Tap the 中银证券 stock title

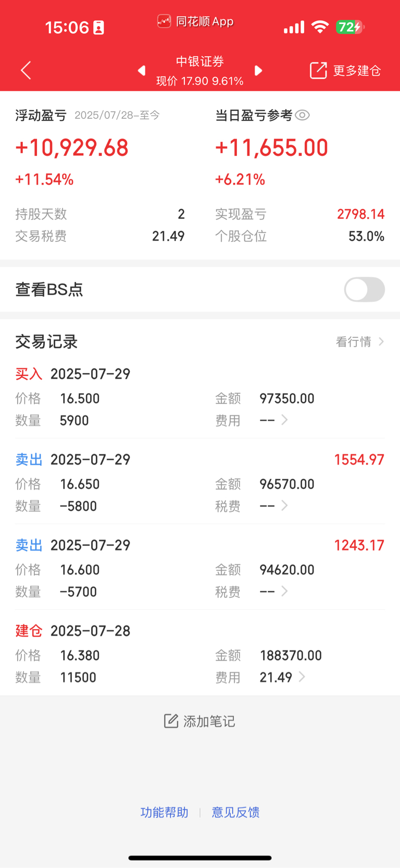pos(200,62)
